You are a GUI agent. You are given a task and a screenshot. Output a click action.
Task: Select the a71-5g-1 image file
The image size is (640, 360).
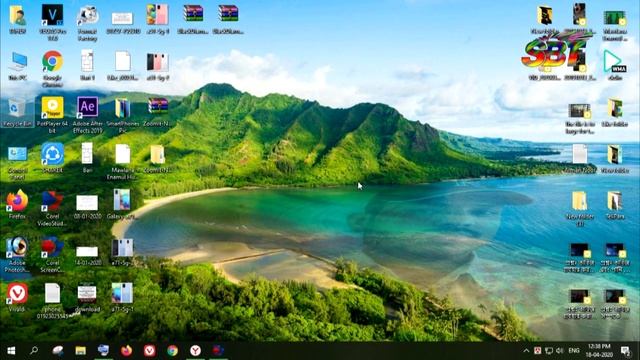click(122, 297)
